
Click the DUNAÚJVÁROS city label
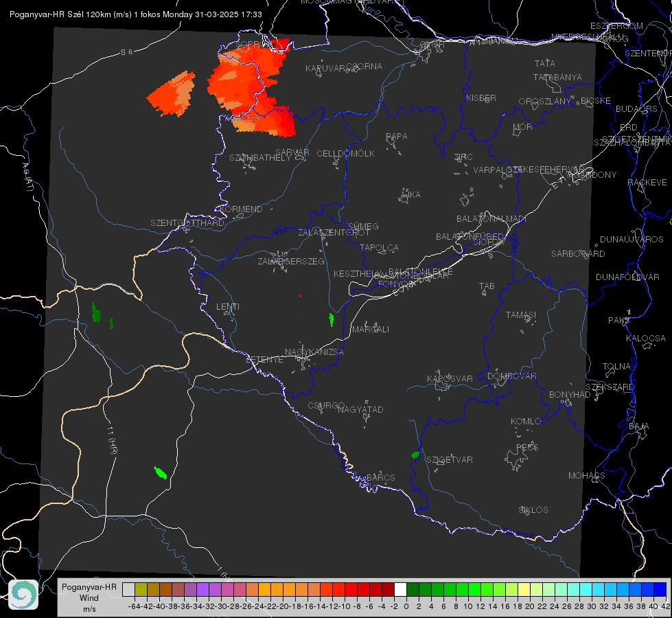632,240
